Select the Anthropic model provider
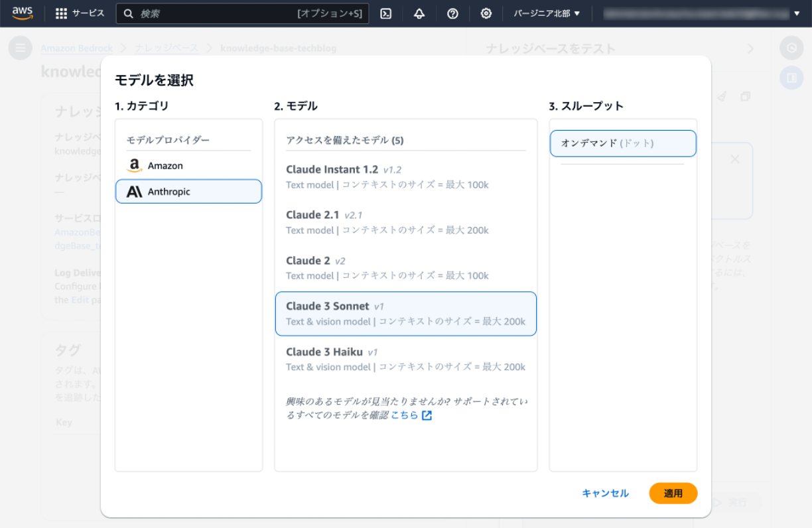The width and height of the screenshot is (812, 528). tap(188, 192)
